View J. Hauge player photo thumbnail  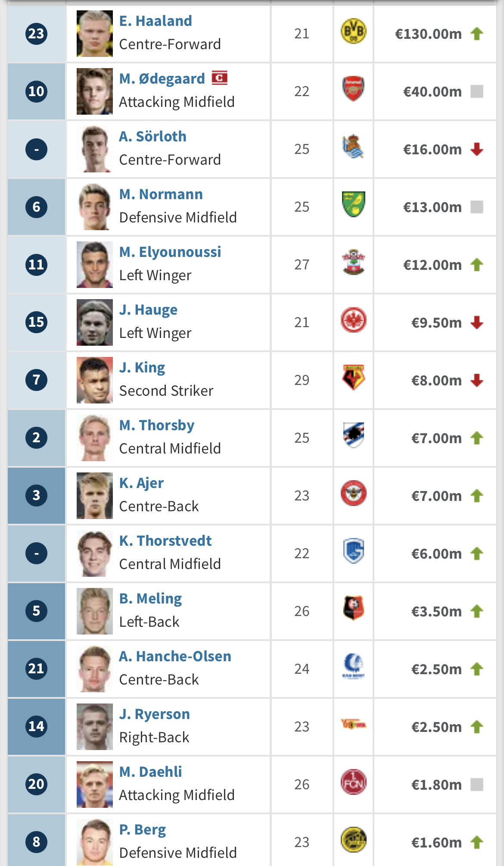95,322
